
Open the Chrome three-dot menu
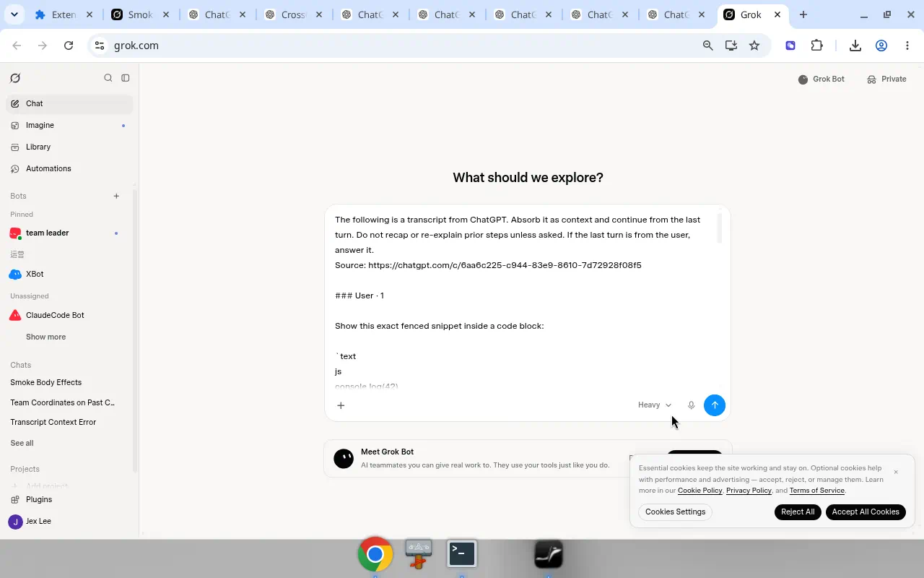[x=907, y=46]
